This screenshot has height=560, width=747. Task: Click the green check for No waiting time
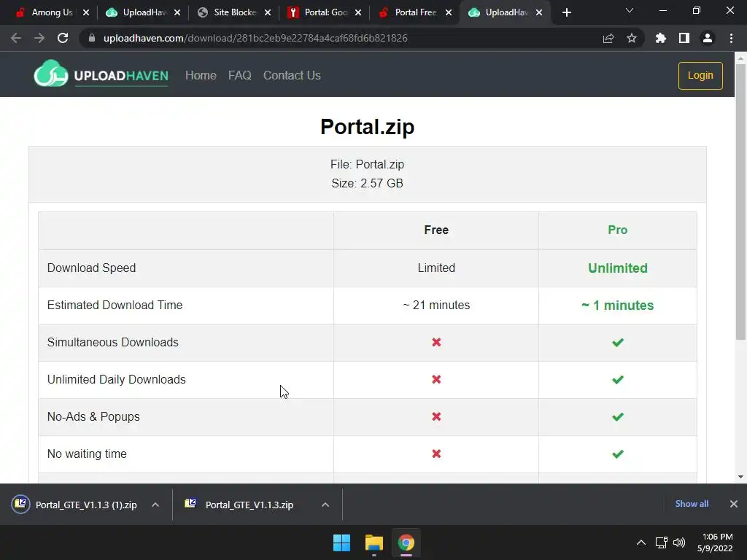(617, 454)
